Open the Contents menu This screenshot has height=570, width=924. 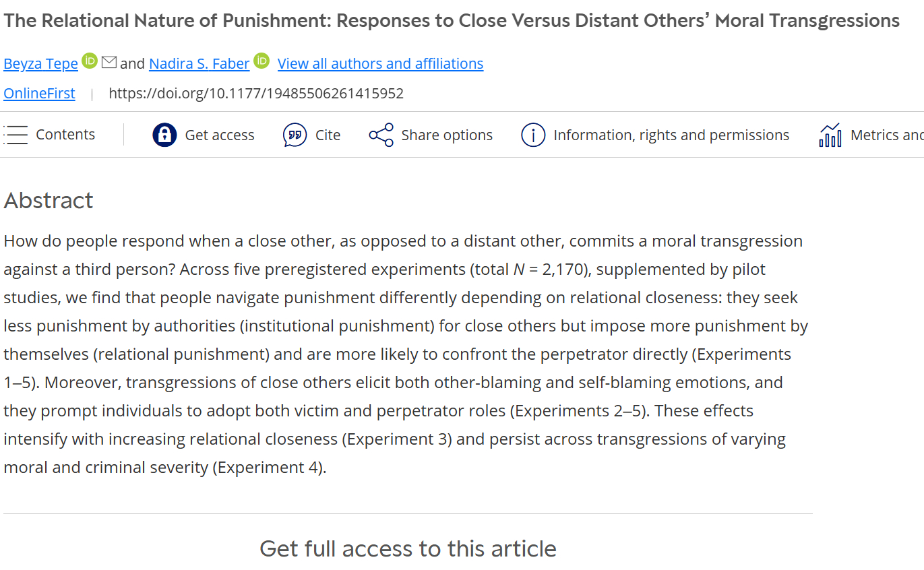click(x=65, y=135)
